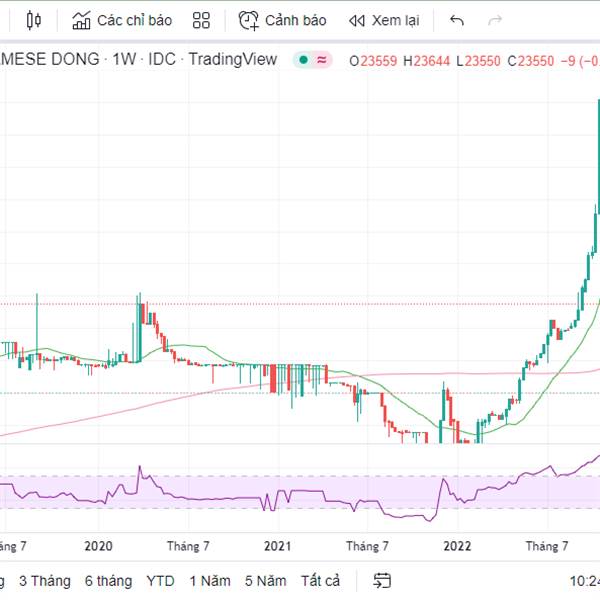Open the candlestick chart type selector

tap(34, 20)
